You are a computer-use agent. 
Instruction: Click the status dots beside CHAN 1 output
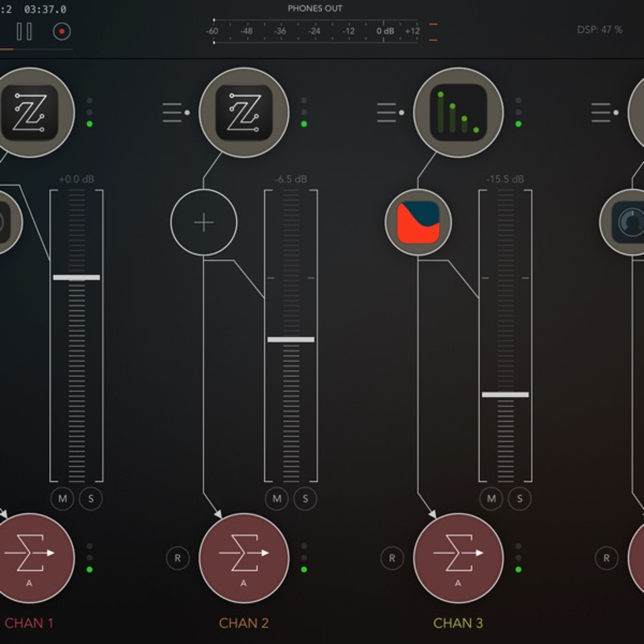click(x=89, y=558)
